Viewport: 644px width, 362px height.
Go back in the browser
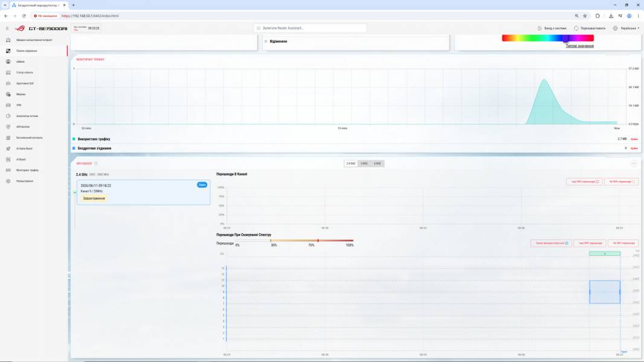[x=6, y=16]
